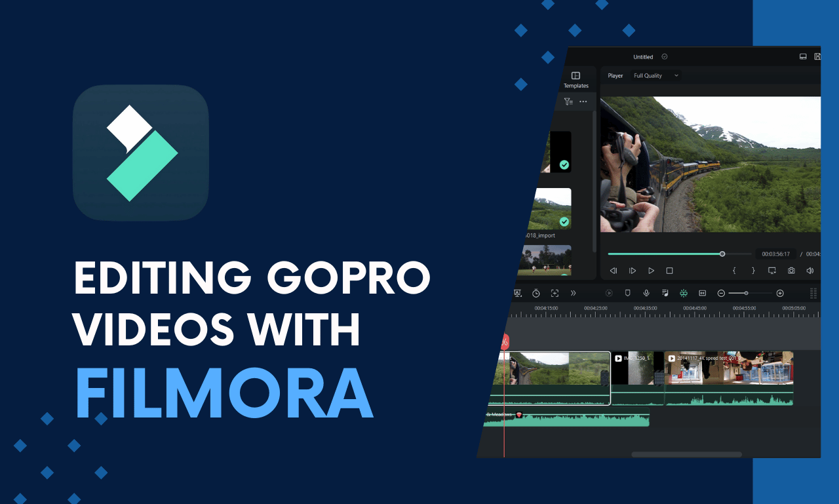Click the render preview icon

point(609,293)
